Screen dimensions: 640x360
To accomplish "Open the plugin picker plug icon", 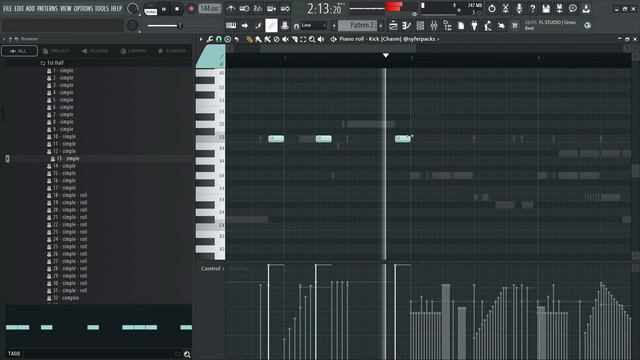I will [474, 26].
